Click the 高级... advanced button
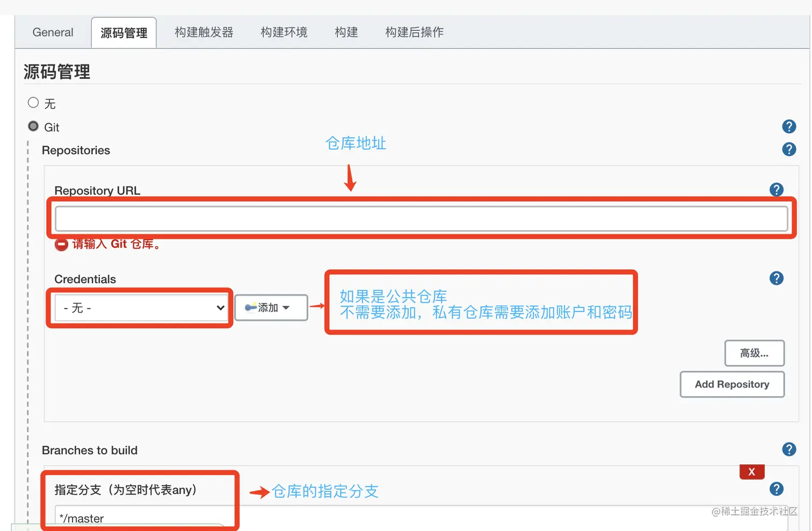 (755, 353)
